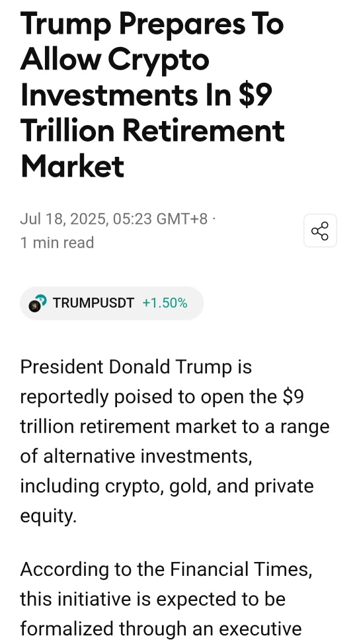
Task: Click the 'Investments In $9' headline line
Action: pos(146,95)
